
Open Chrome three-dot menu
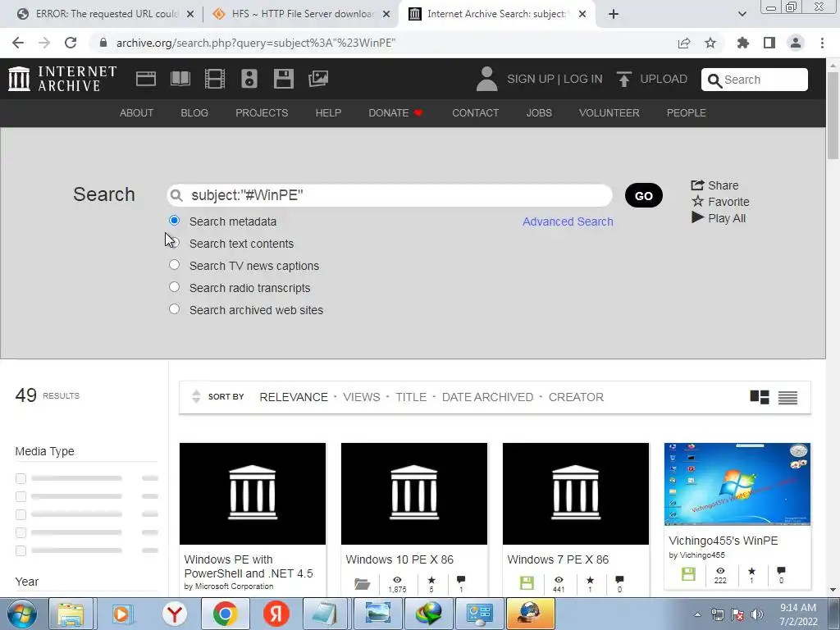click(822, 43)
